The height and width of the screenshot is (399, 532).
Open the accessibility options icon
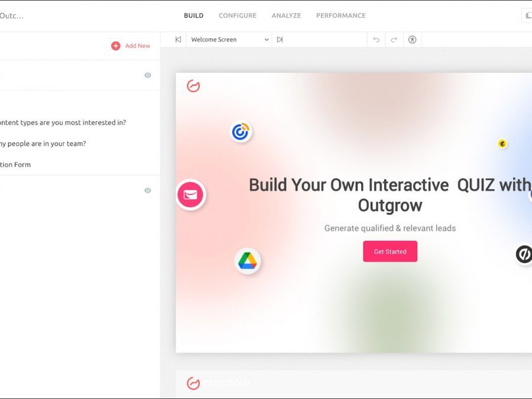click(412, 40)
